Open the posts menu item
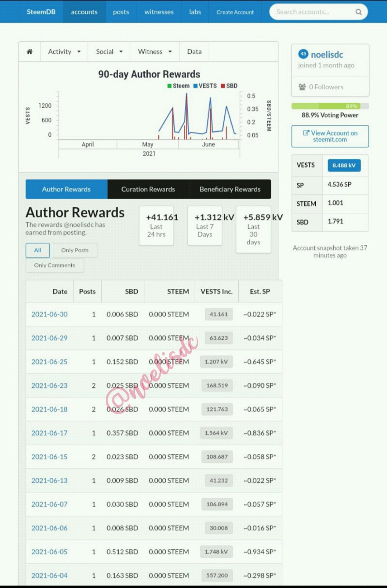Screen dimensions: 387x588 (x=121, y=12)
